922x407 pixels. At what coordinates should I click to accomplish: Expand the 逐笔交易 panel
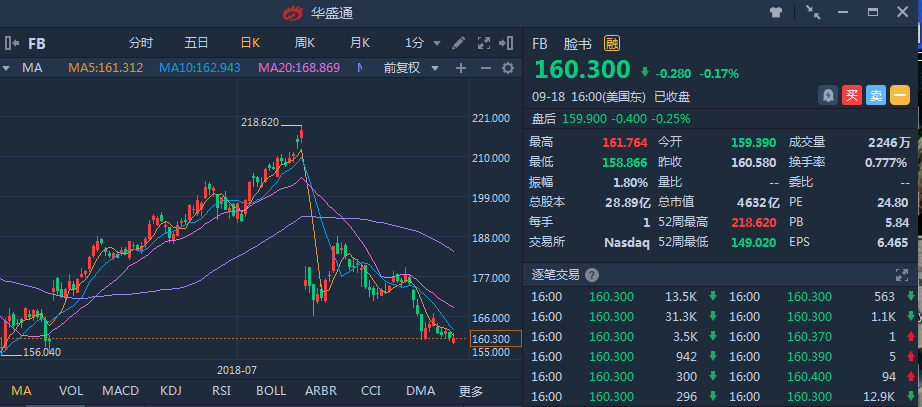pos(902,275)
